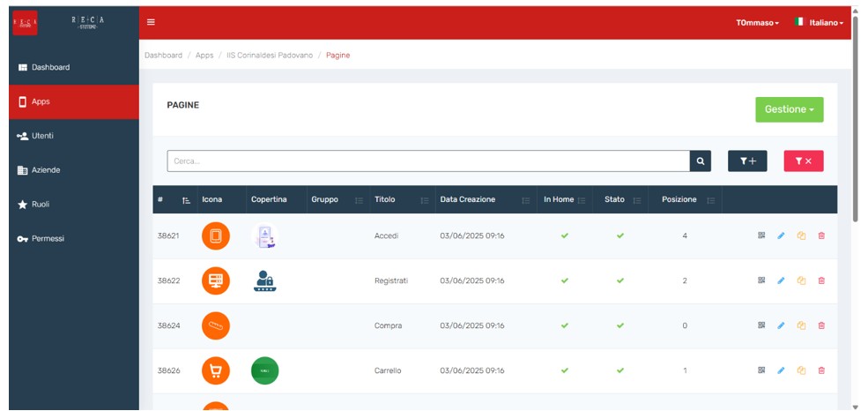Go to Apps breadcrumb link
The height and width of the screenshot is (411, 868).
204,56
